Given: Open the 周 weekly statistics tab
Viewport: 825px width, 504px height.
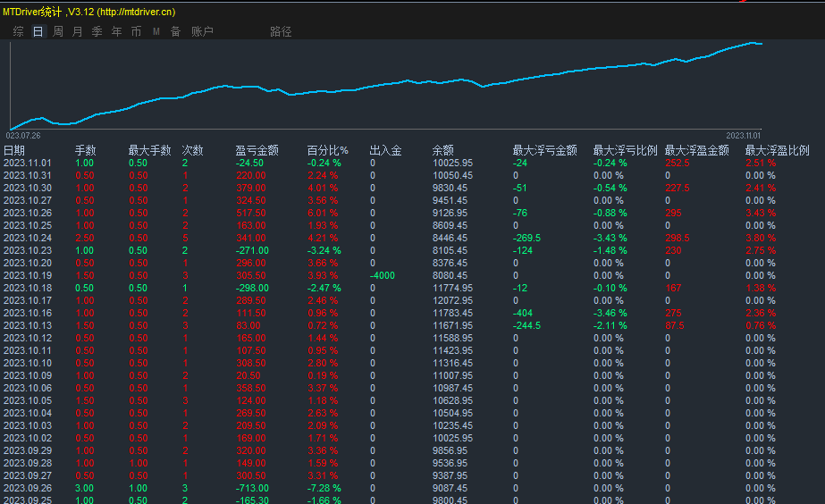Looking at the screenshot, I should tap(58, 31).
